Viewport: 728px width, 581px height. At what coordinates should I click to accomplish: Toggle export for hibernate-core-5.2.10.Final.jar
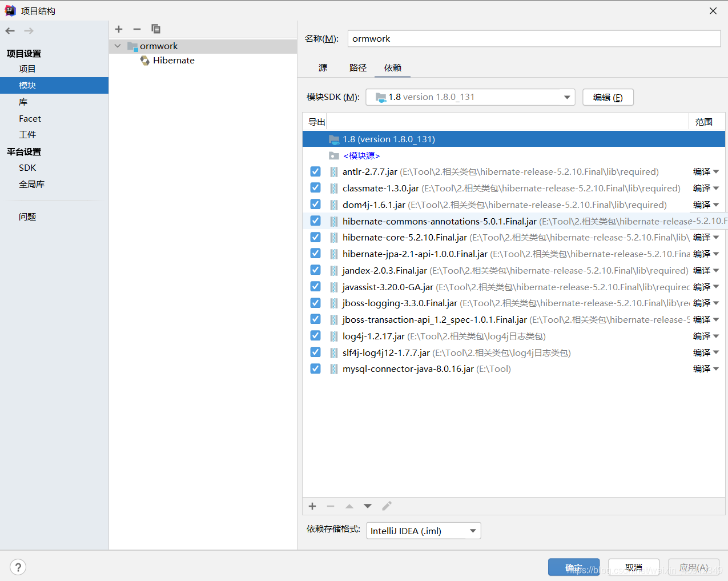click(x=315, y=237)
